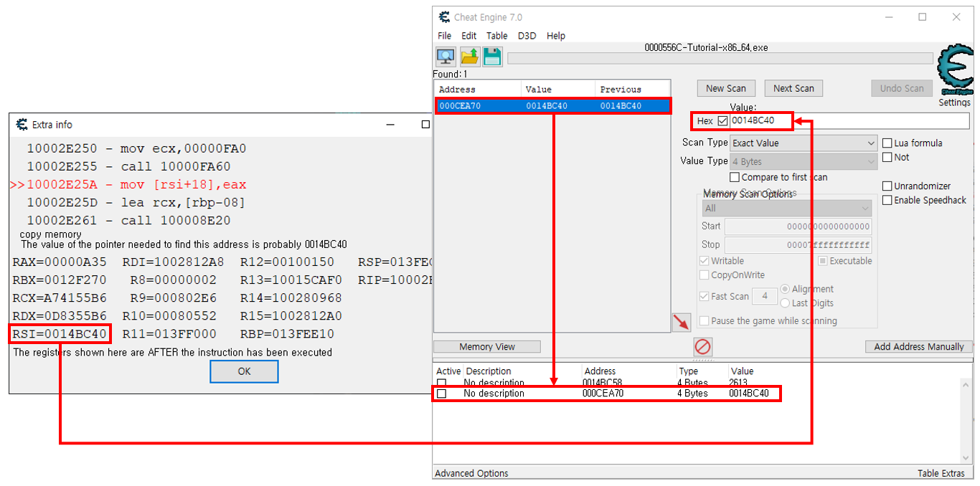The width and height of the screenshot is (980, 486).
Task: Check Enable Speedhack
Action: [887, 201]
